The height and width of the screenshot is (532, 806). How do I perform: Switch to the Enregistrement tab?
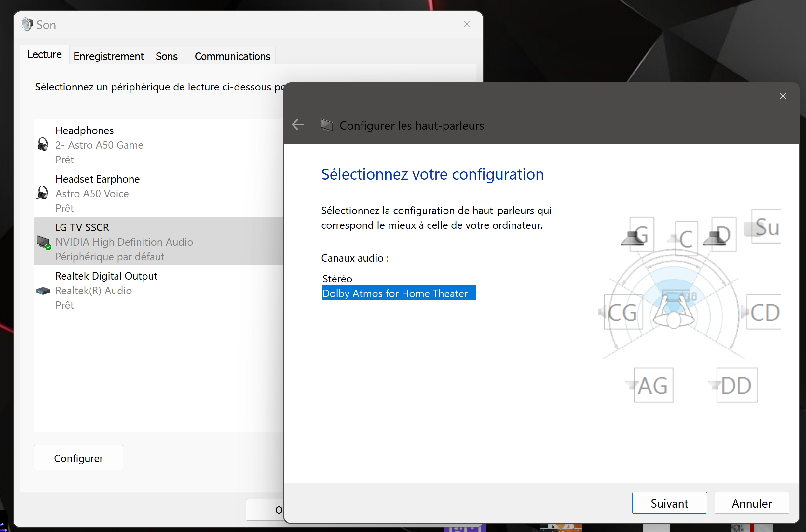point(109,56)
